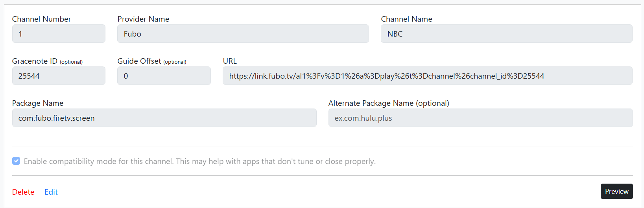The width and height of the screenshot is (644, 208).
Task: Click the "Gracenote ID" label
Action: point(35,61)
